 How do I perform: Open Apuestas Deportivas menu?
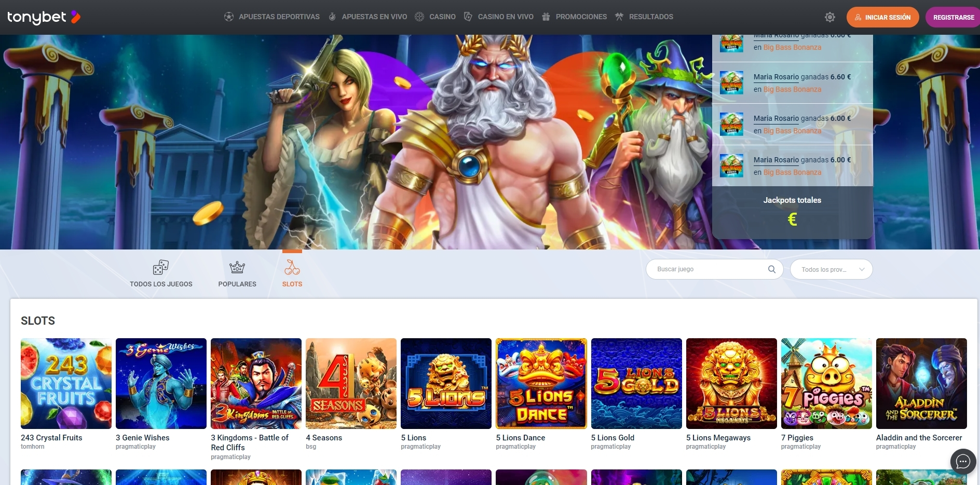click(x=279, y=17)
